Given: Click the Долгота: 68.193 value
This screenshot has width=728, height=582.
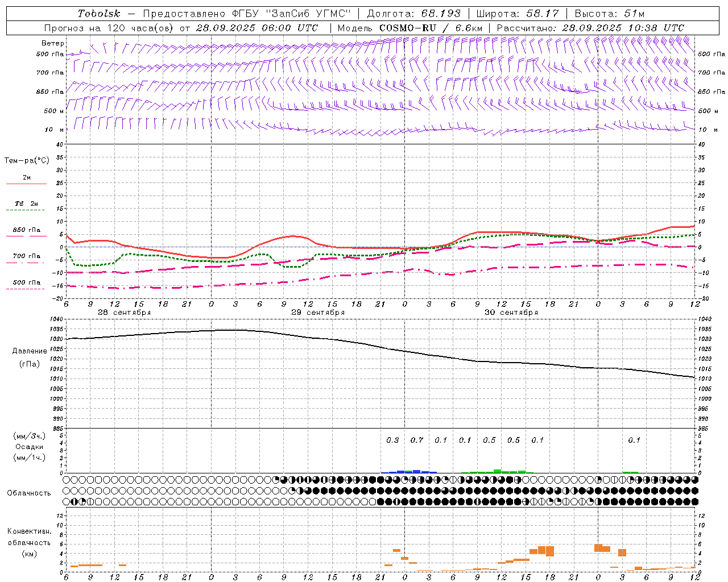Looking at the screenshot, I should [414, 14].
